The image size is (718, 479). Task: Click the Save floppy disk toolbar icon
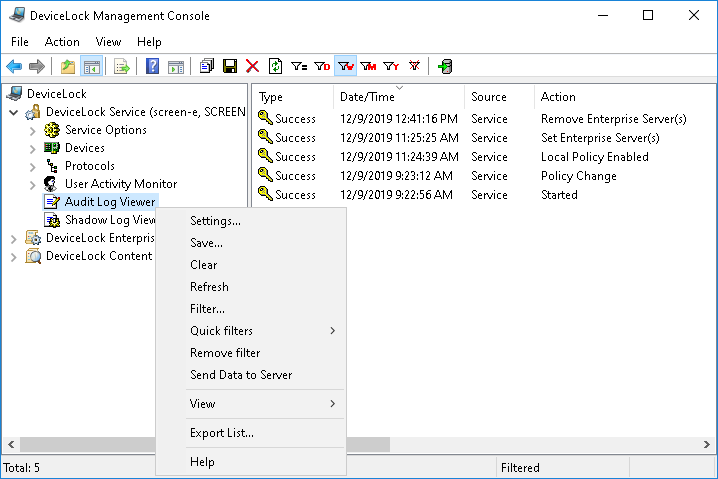coord(230,67)
